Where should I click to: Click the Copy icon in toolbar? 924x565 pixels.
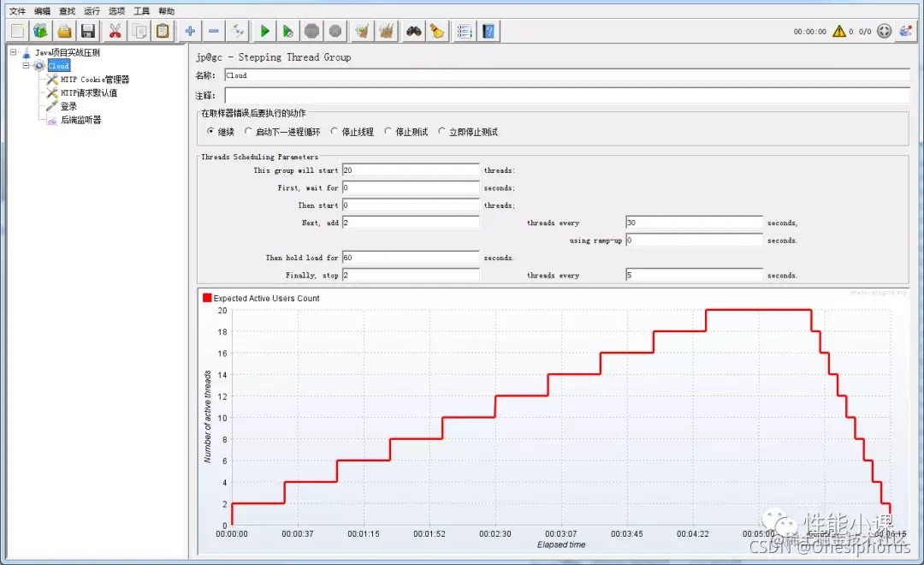[139, 32]
